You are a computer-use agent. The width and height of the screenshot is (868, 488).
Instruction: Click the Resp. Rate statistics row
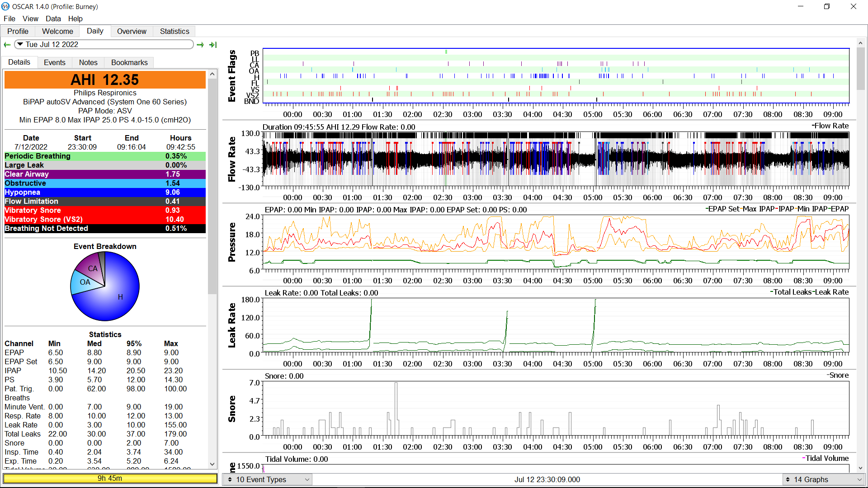click(x=105, y=416)
